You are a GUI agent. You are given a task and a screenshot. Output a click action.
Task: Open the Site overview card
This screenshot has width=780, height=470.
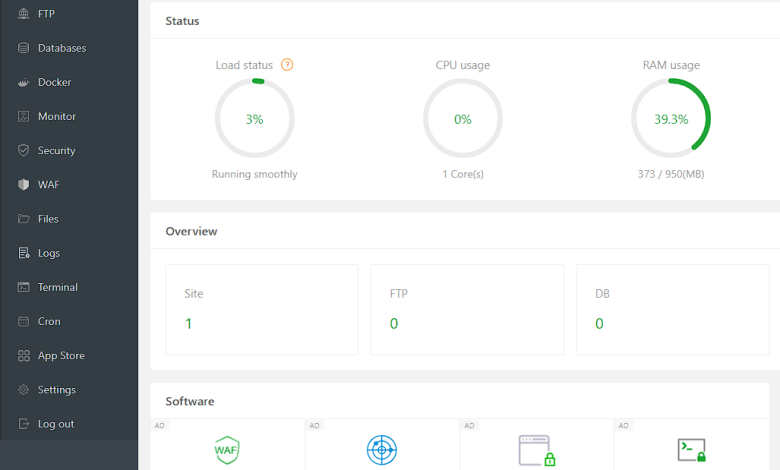pos(262,309)
